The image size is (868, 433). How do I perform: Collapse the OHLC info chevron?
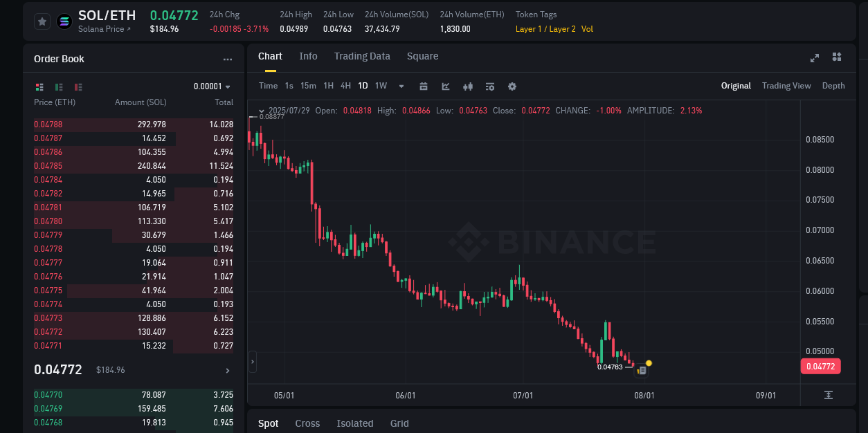pyautogui.click(x=261, y=111)
